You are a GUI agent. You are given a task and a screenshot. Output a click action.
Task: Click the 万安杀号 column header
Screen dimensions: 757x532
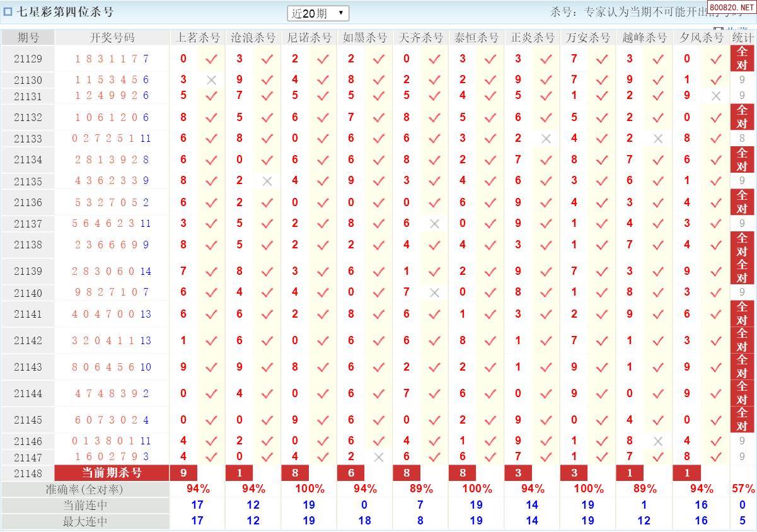[x=588, y=37]
